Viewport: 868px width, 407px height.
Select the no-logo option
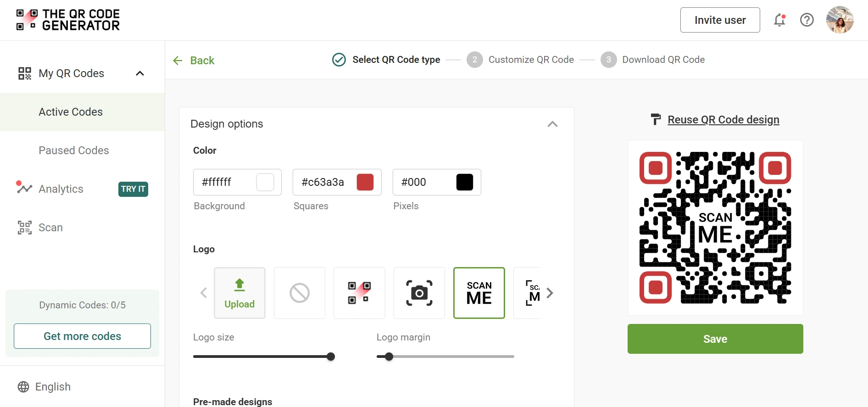click(x=300, y=293)
